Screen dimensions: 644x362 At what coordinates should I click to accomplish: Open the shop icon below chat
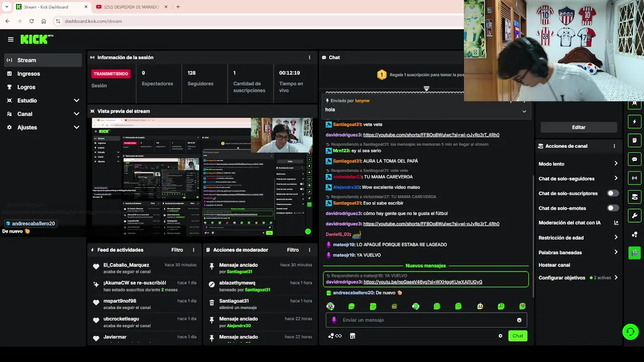tap(353, 336)
